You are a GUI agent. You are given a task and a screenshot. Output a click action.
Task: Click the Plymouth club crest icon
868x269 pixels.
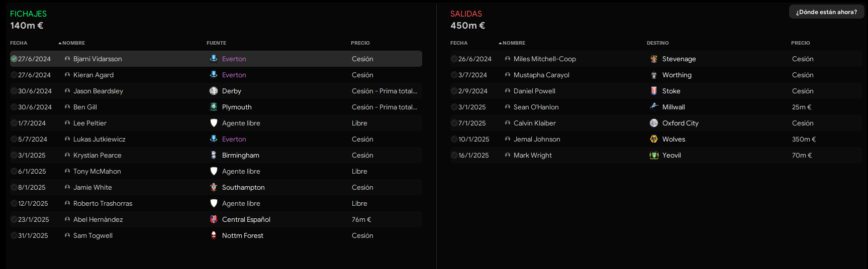point(214,107)
